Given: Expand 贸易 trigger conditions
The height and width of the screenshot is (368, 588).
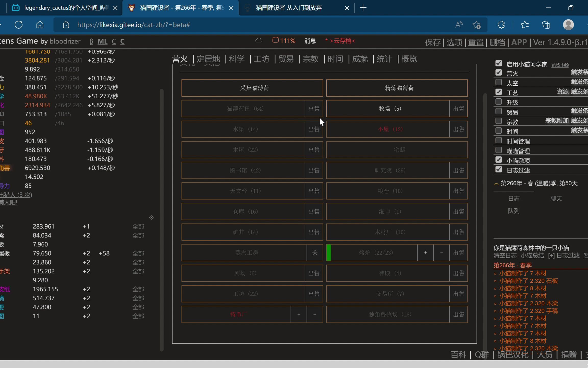Looking at the screenshot, I should click(579, 111).
